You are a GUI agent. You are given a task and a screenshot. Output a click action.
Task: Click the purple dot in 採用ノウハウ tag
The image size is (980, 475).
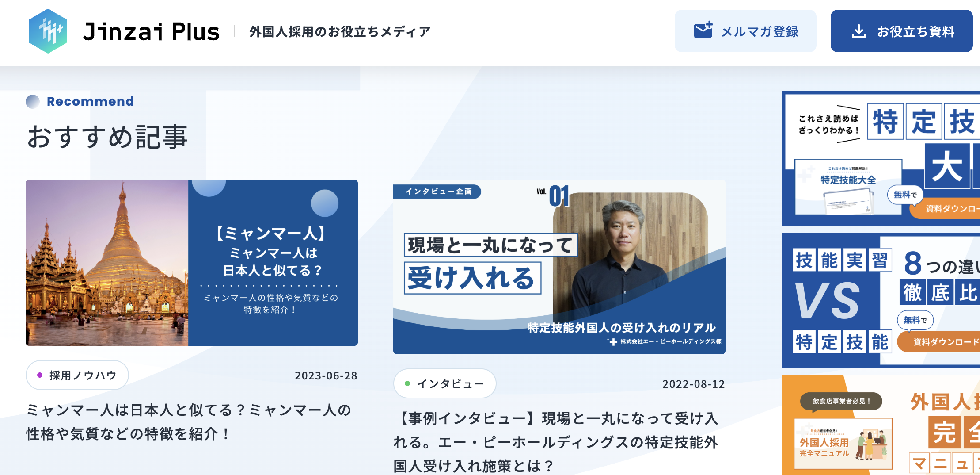[x=40, y=375]
